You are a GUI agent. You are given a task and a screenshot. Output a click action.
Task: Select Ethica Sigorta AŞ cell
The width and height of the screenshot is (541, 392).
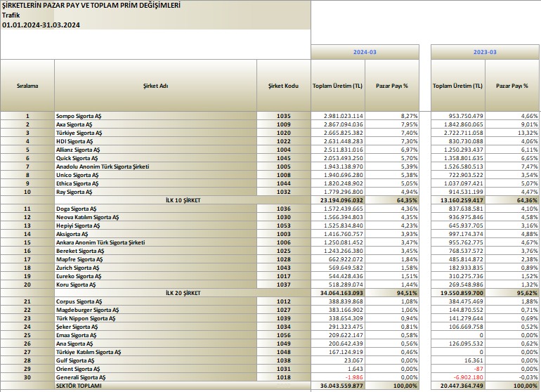pos(155,183)
